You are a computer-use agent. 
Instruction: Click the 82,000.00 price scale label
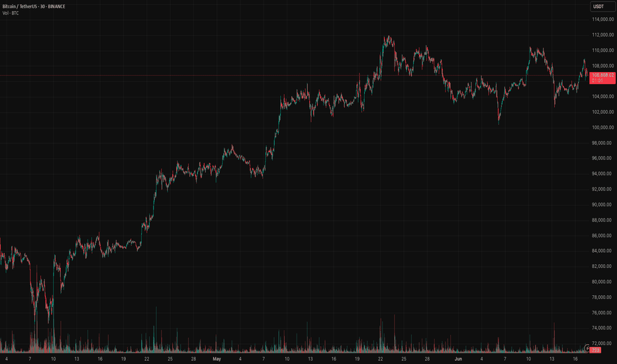coord(602,267)
